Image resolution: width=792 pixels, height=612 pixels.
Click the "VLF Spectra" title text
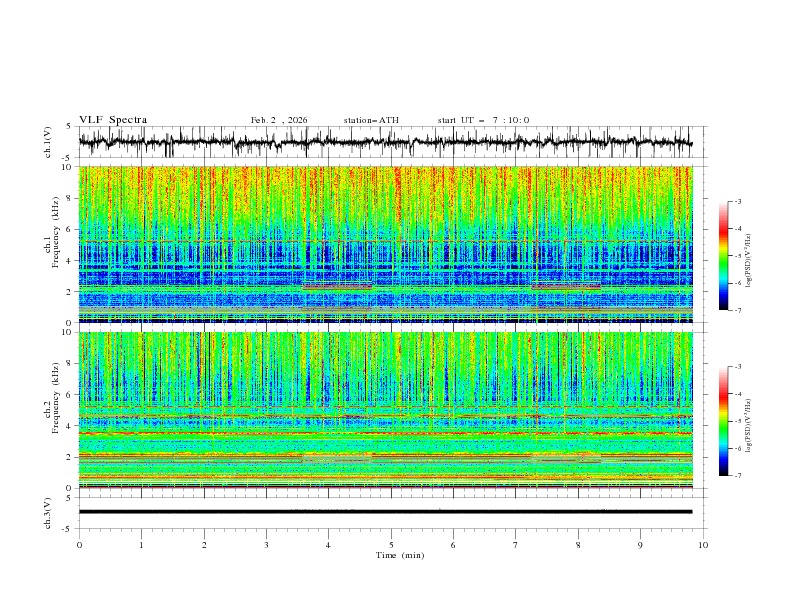(x=113, y=120)
